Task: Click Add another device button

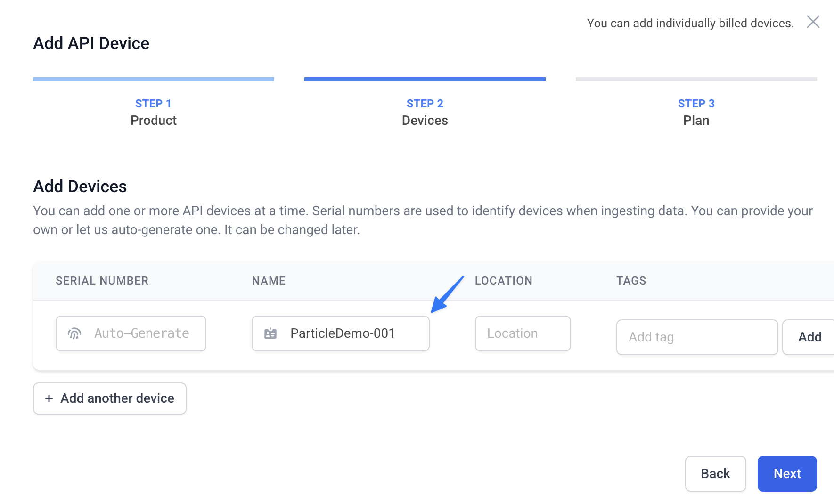Action: [110, 398]
